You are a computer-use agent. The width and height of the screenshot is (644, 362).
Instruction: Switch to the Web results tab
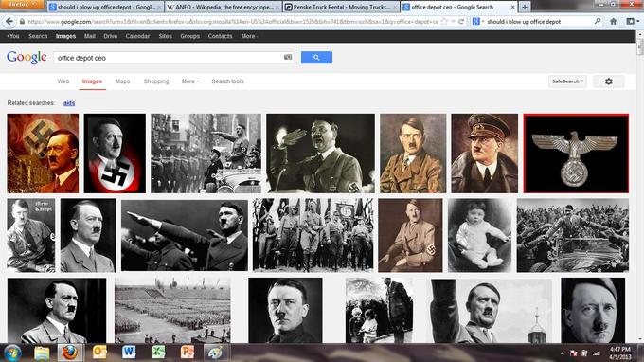point(63,81)
